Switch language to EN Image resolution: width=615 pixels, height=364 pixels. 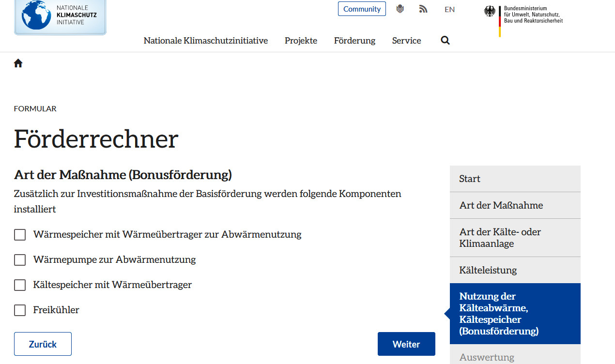point(449,9)
